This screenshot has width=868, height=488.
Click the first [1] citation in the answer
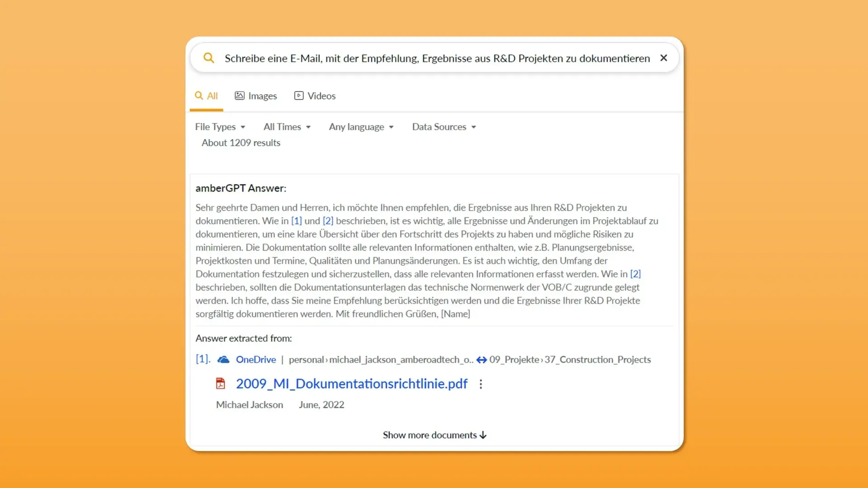[296, 221]
